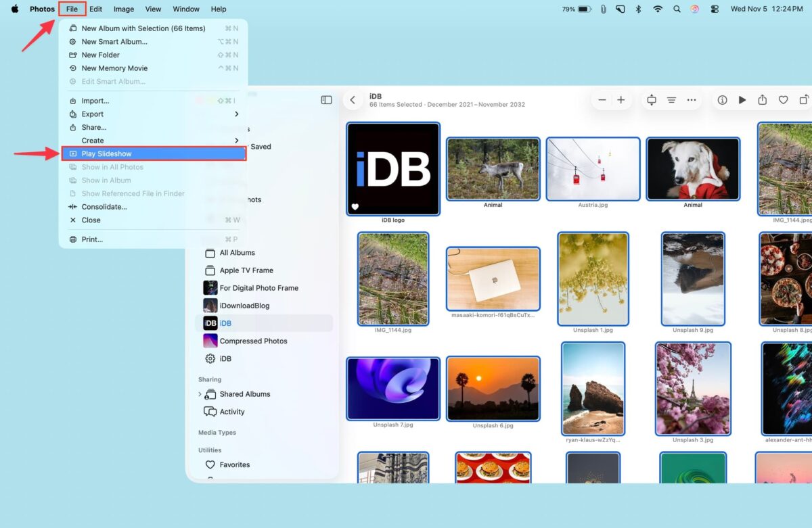Viewport: 812px width, 528px height.
Task: Open Favorites under Utilities
Action: coord(264,464)
